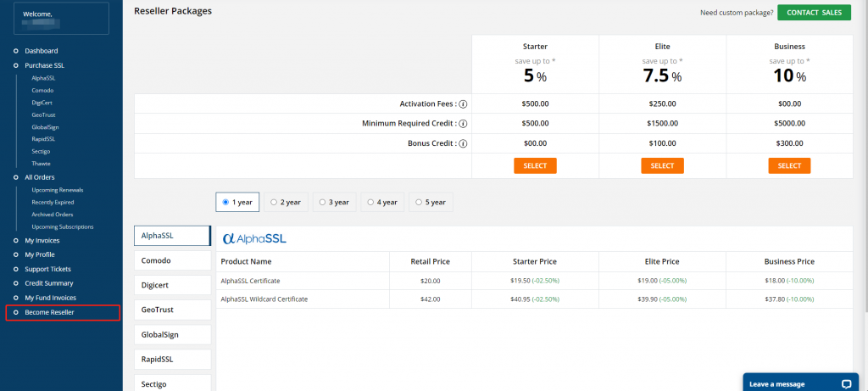The height and width of the screenshot is (391, 868).
Task: Open Archived Orders under All Orders
Action: point(52,215)
